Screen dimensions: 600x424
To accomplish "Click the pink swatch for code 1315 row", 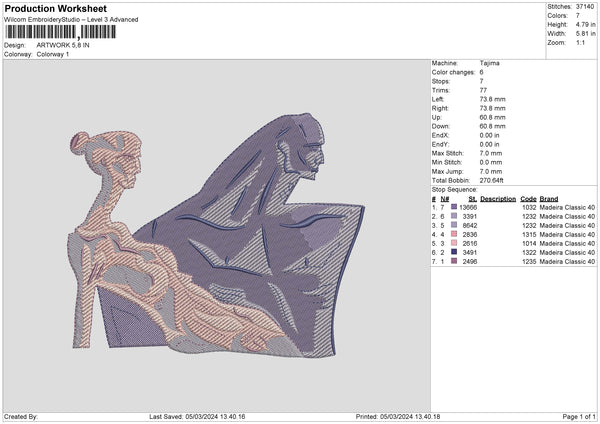I will tap(454, 233).
